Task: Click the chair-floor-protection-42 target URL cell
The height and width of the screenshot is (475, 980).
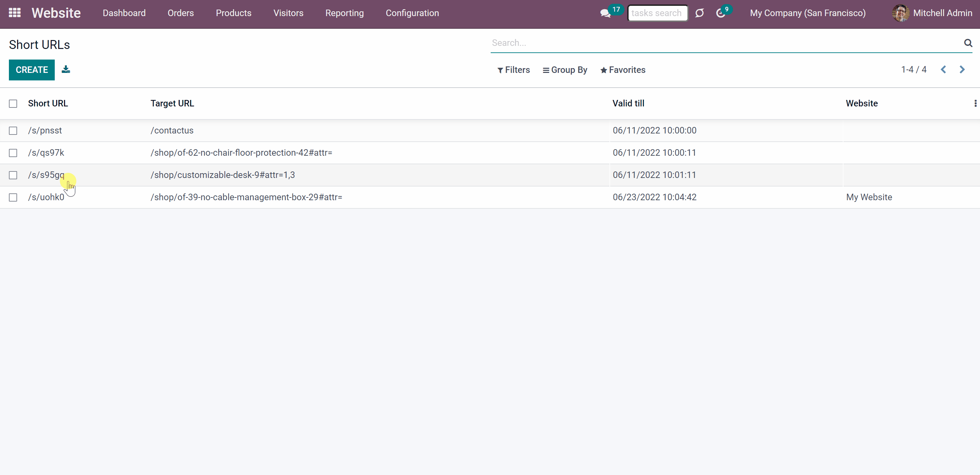Action: coord(242,153)
